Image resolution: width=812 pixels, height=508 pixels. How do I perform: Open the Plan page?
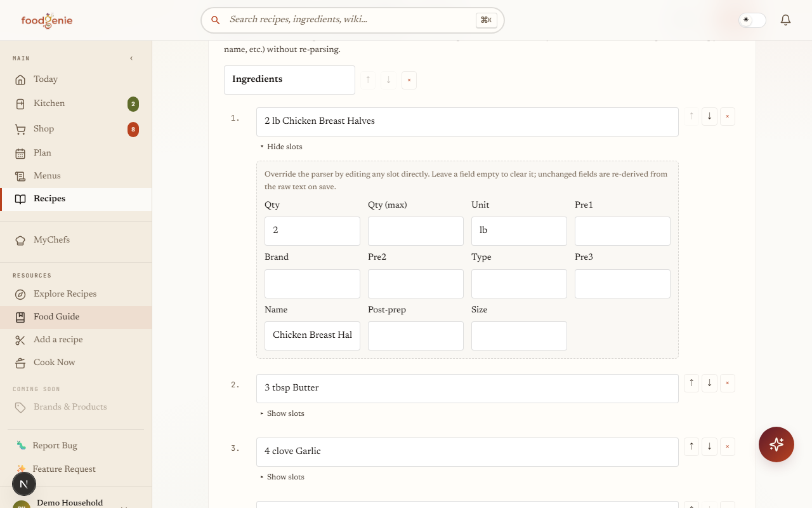pyautogui.click(x=76, y=153)
